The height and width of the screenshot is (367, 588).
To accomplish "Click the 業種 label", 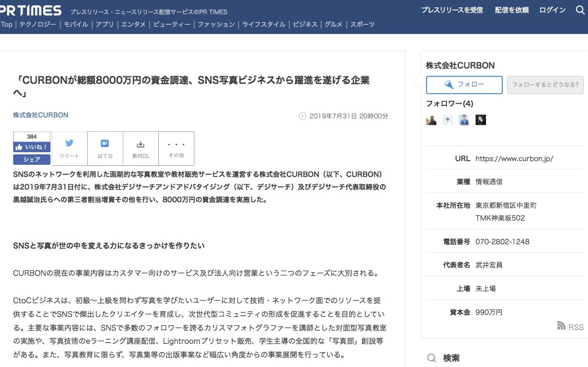I will tap(463, 182).
